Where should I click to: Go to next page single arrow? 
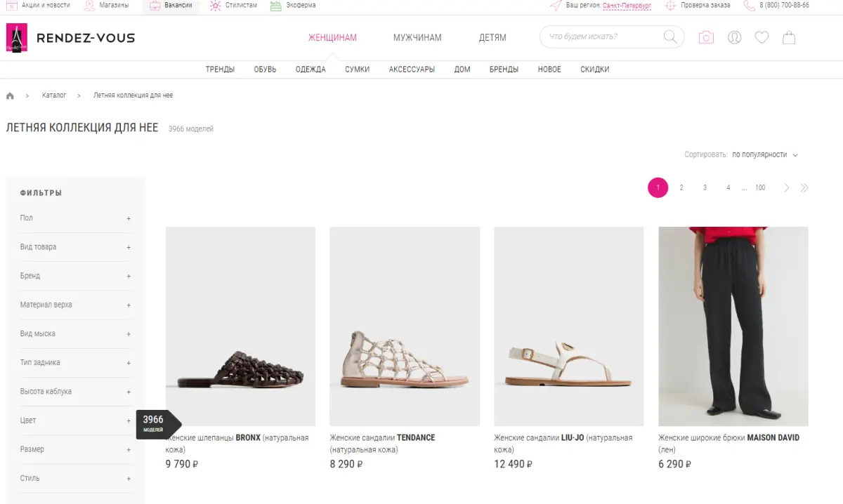(787, 187)
